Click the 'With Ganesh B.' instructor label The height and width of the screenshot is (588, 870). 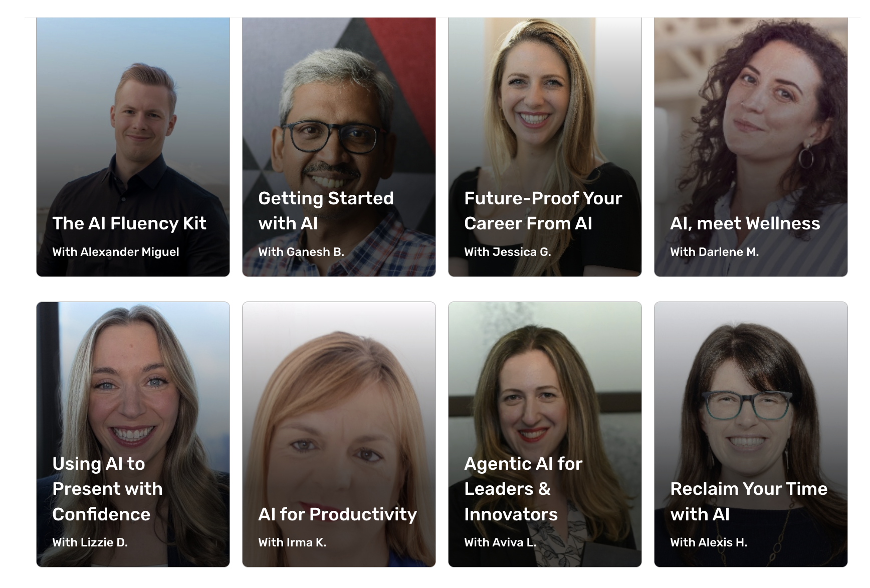[301, 252]
